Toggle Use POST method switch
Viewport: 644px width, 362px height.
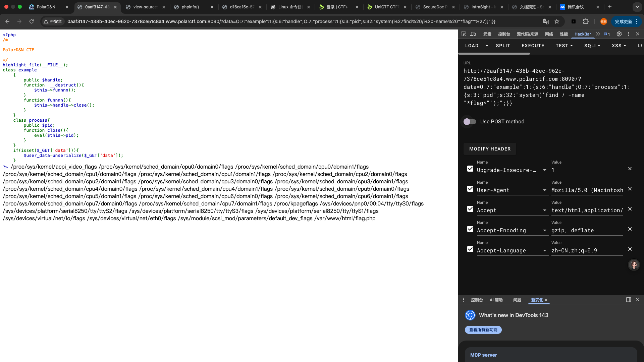click(470, 122)
